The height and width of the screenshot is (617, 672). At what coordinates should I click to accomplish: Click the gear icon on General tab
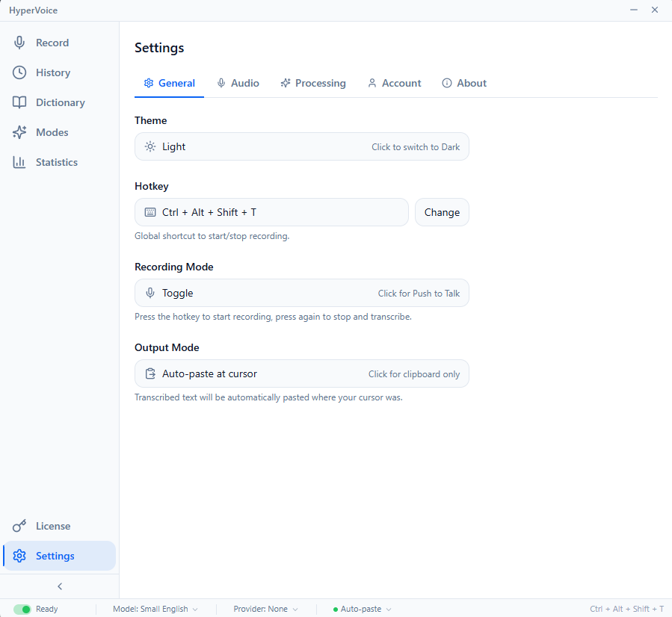coord(149,83)
